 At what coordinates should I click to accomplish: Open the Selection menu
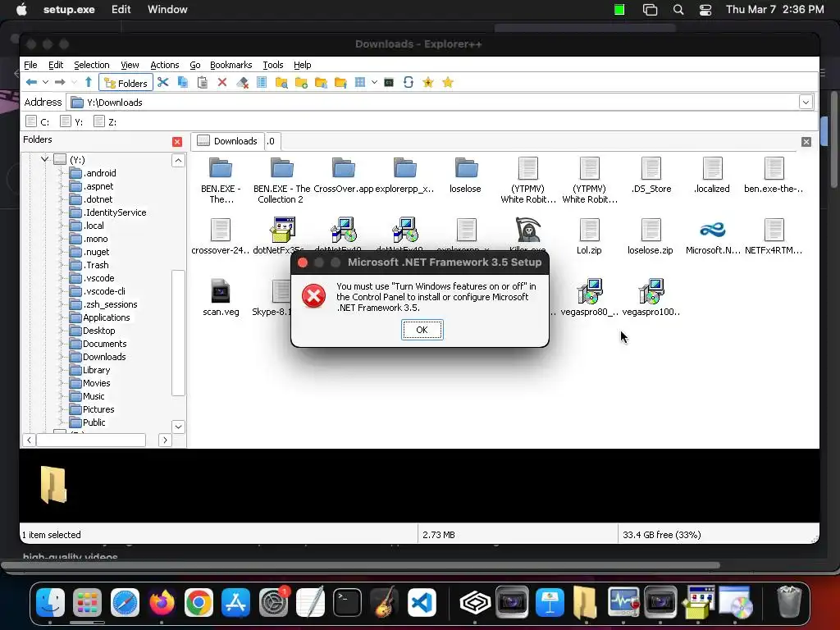point(92,65)
